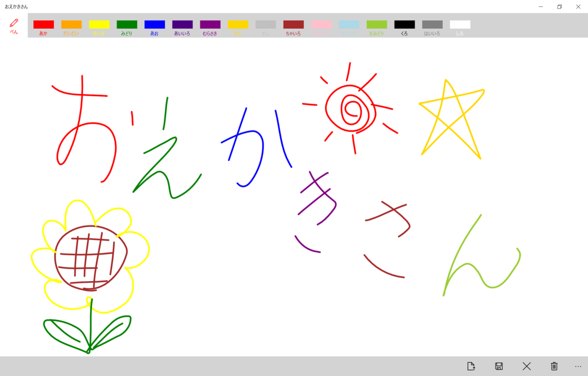This screenshot has width=588, height=376.
Task: Select the べん (pen) tool icon
Action: coord(13,25)
